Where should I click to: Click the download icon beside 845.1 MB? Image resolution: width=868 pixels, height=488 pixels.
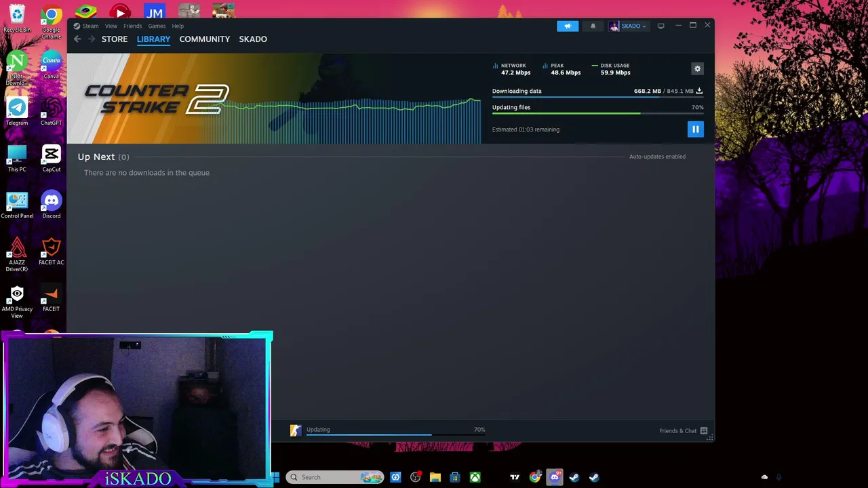tap(699, 91)
